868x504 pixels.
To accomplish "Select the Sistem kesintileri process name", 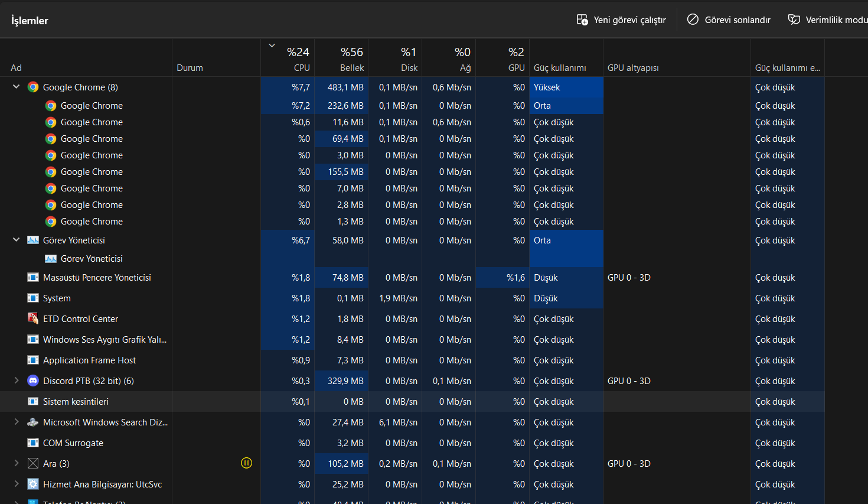I will pos(76,402).
